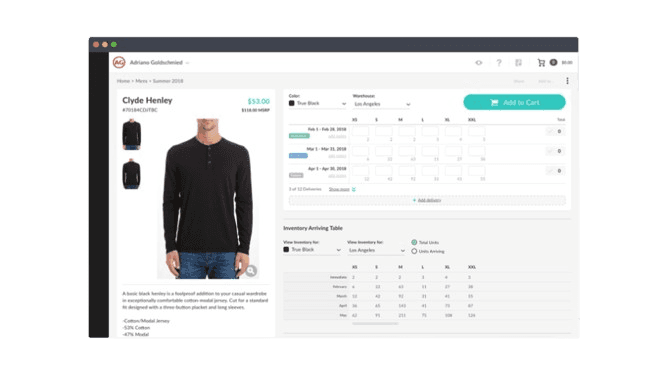Select the front view henley thumbnail
The image size is (667, 374).
click(x=131, y=134)
